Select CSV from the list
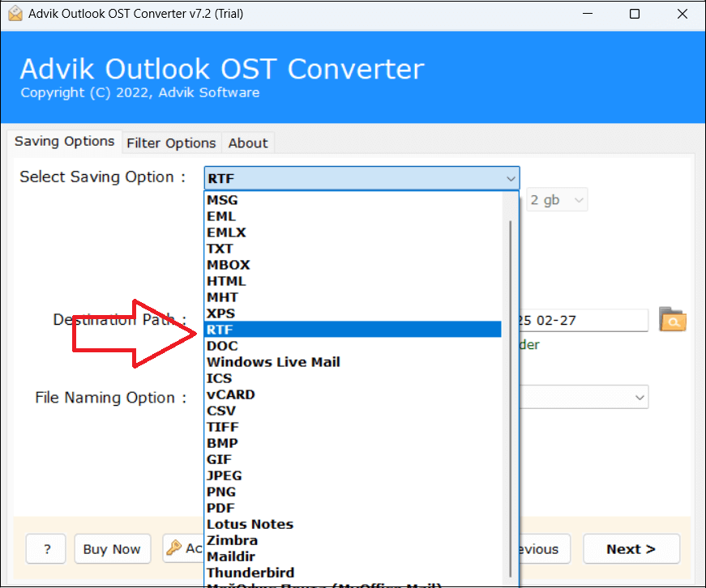The image size is (706, 588). [x=353, y=411]
